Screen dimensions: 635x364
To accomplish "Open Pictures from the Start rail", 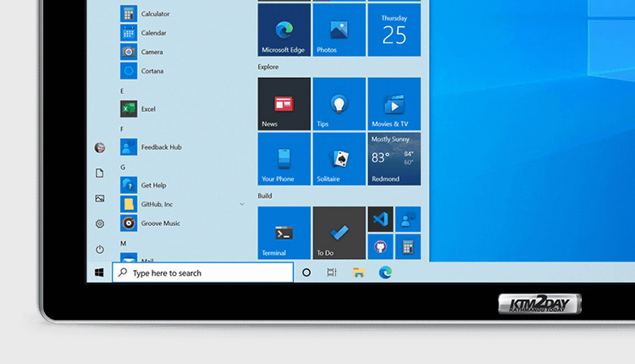I will (100, 198).
